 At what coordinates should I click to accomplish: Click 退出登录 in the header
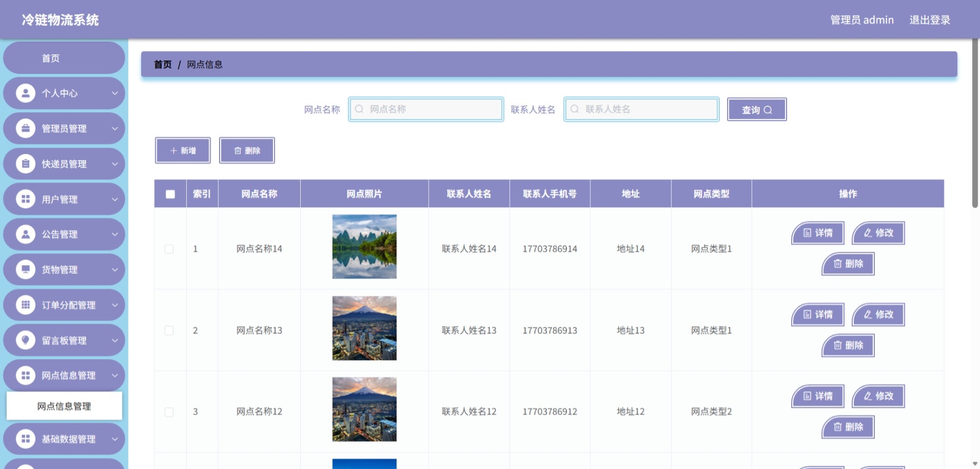tap(929, 20)
